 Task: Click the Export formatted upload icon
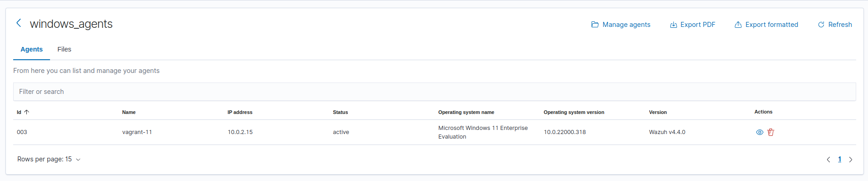738,25
